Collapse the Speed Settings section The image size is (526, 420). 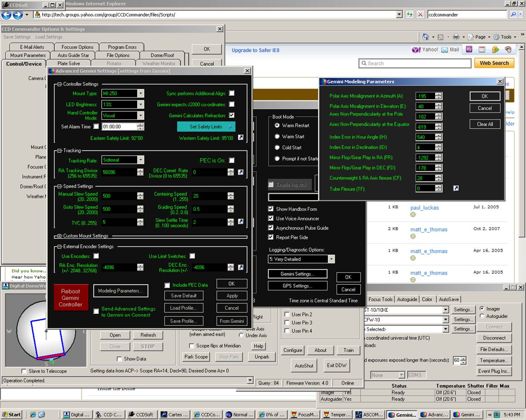click(59, 186)
